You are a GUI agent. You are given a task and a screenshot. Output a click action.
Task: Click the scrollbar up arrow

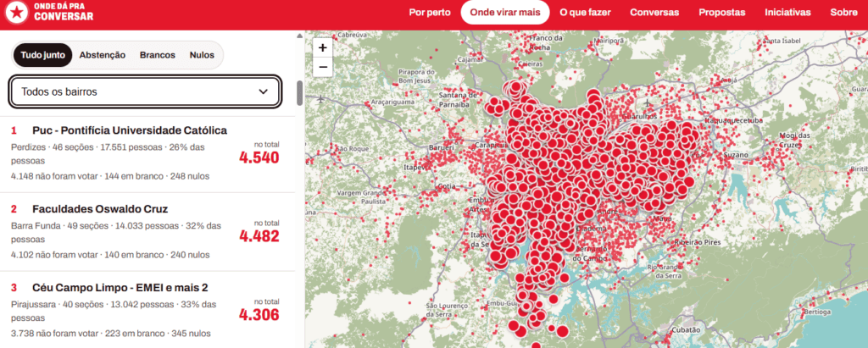[299, 36]
